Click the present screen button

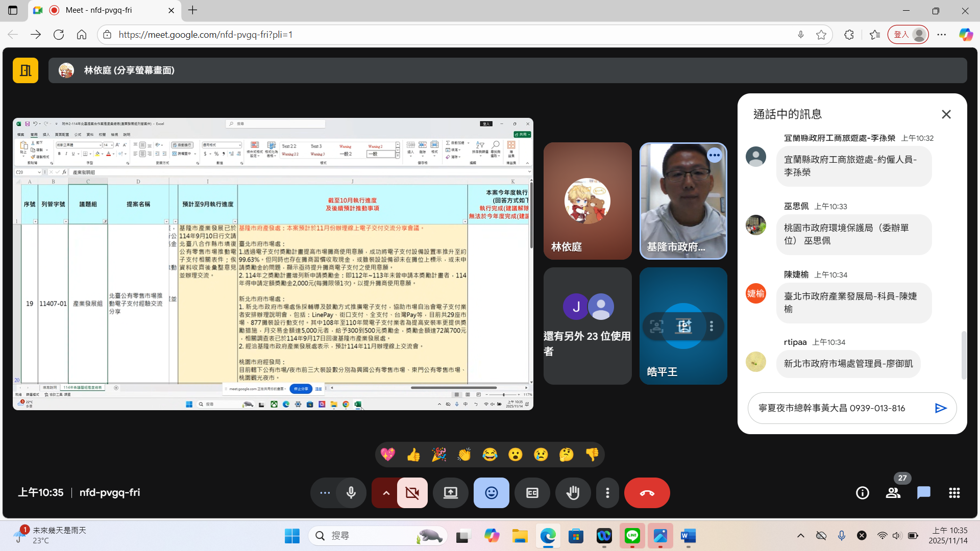pos(450,493)
